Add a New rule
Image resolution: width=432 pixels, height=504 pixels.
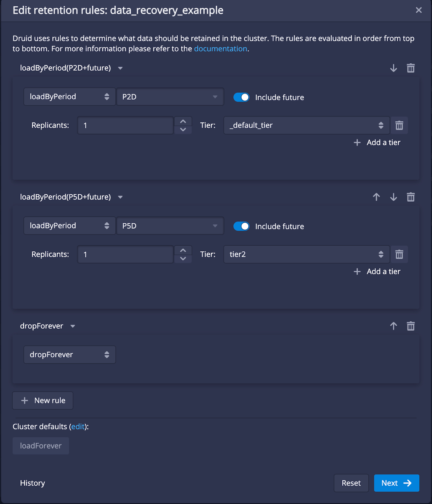pos(43,401)
